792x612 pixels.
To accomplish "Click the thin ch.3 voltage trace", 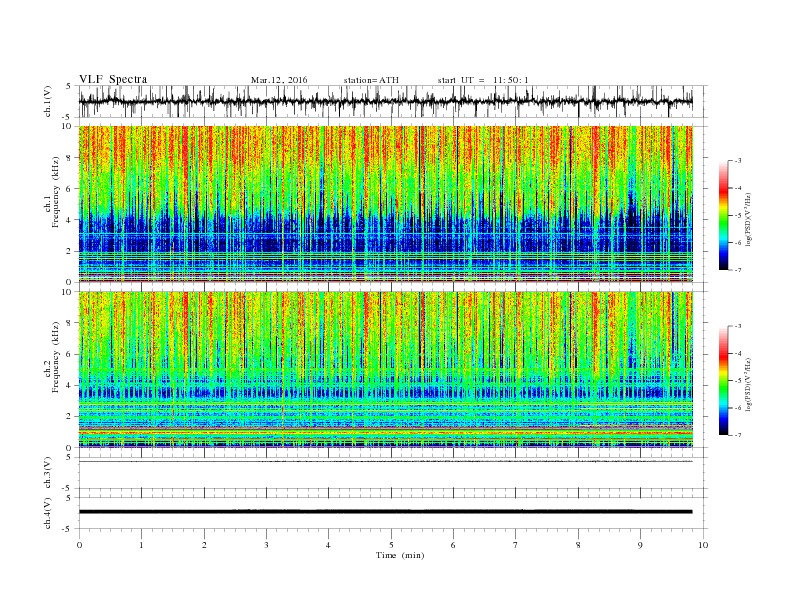I will [x=385, y=462].
